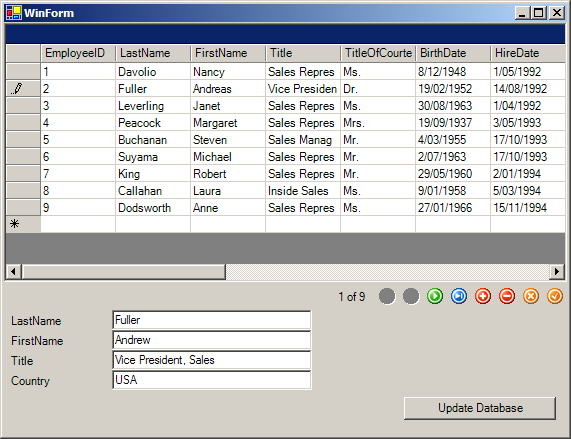Click hire date 15/11/1994 cell
The image size is (571, 439).
tap(528, 207)
